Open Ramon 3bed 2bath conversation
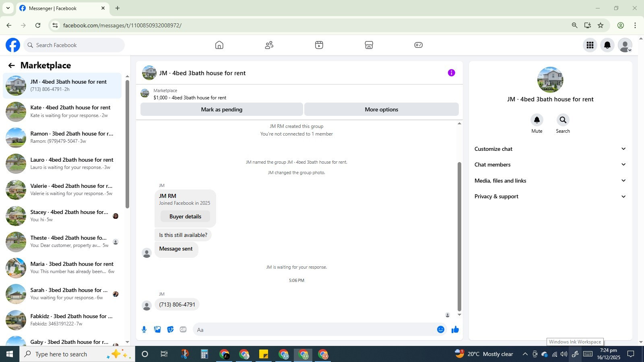 [62, 138]
